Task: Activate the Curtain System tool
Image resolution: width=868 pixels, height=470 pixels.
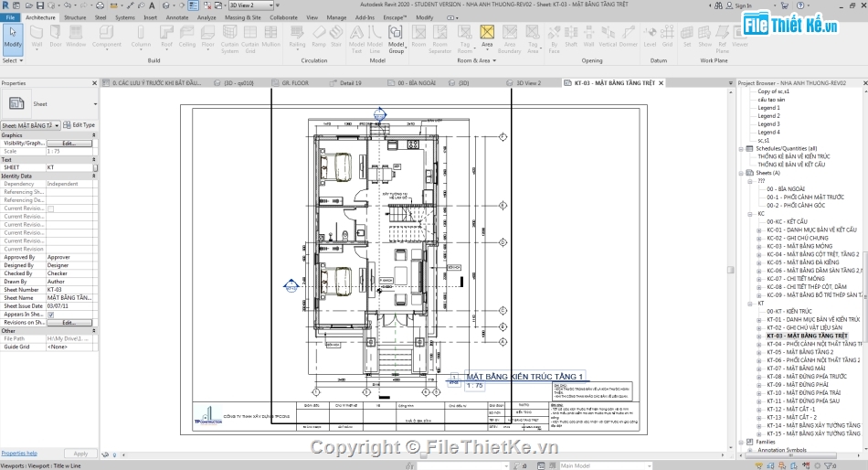Action: [x=229, y=39]
